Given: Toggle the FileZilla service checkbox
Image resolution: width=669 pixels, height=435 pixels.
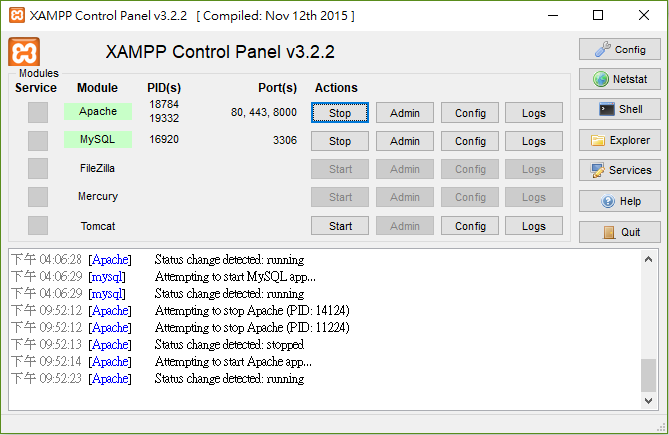Looking at the screenshot, I should pyautogui.click(x=38, y=168).
